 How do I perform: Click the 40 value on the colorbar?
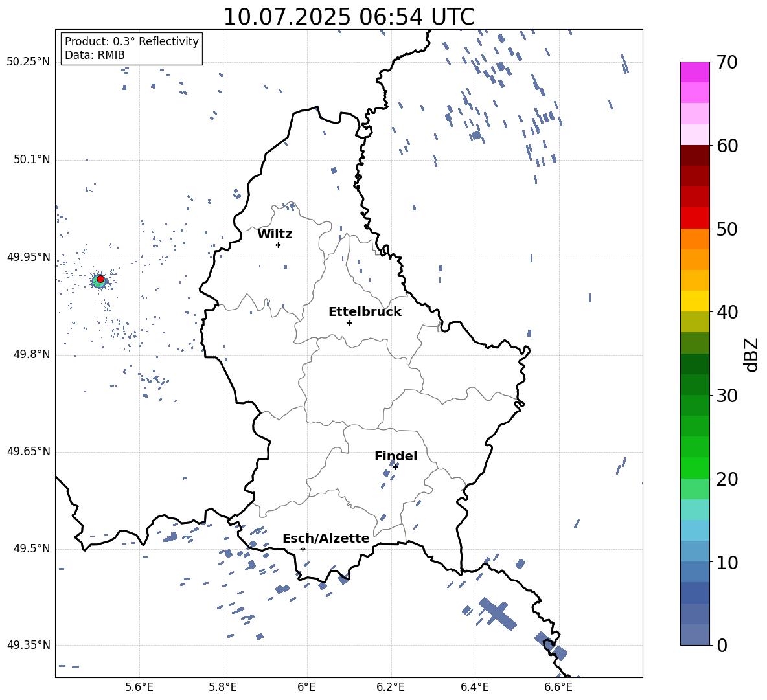pyautogui.click(x=727, y=312)
